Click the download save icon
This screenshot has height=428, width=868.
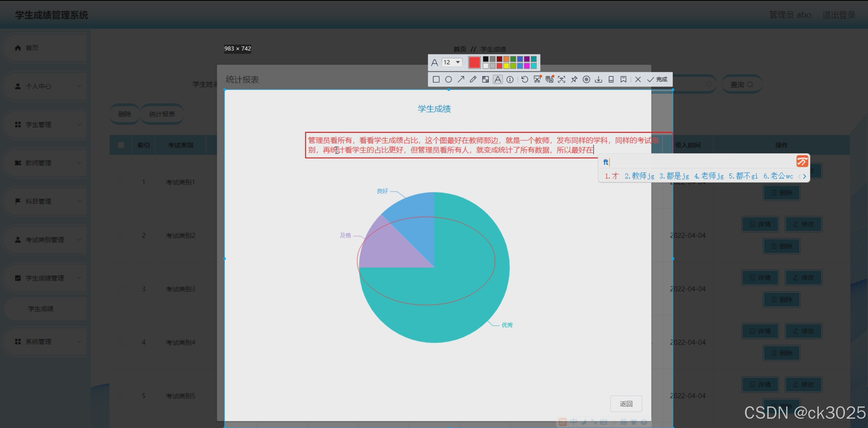click(x=599, y=80)
